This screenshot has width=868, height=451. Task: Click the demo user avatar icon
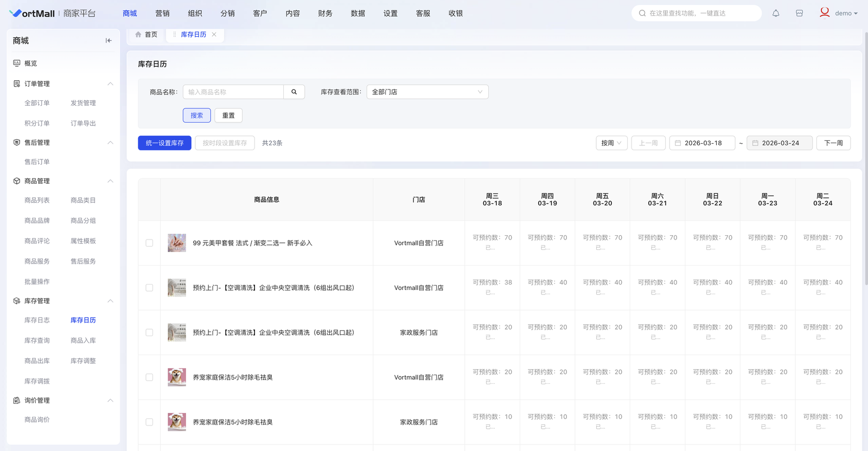tap(825, 12)
